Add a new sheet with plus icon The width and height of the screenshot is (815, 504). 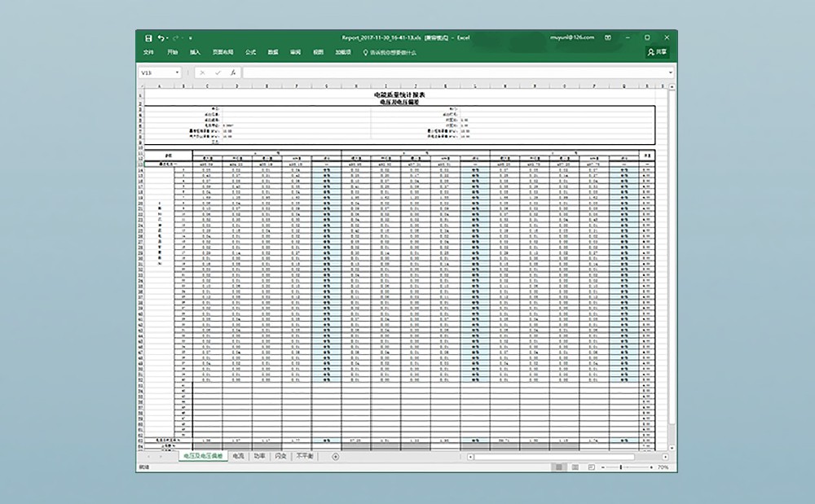pyautogui.click(x=335, y=457)
